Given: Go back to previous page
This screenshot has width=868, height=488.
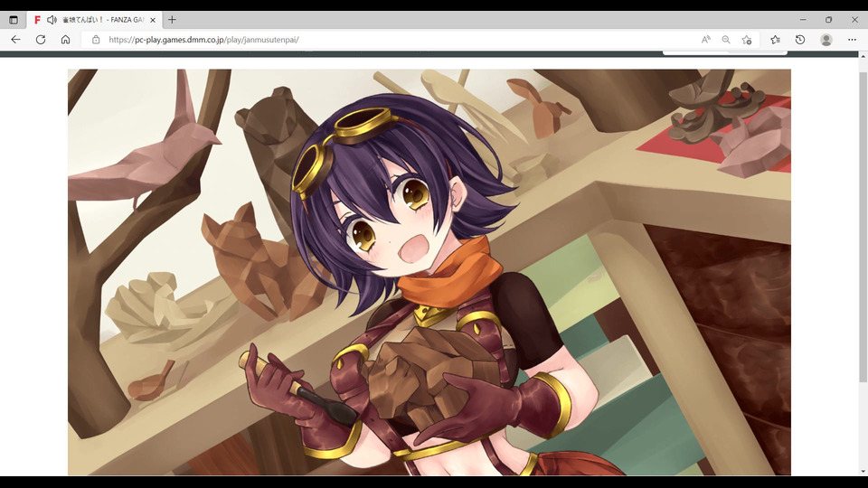Looking at the screenshot, I should click(x=15, y=40).
